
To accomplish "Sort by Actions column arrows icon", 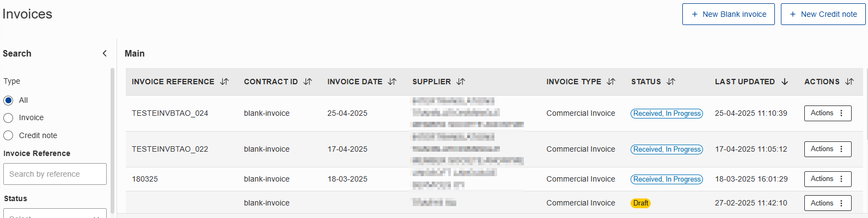I will 849,82.
